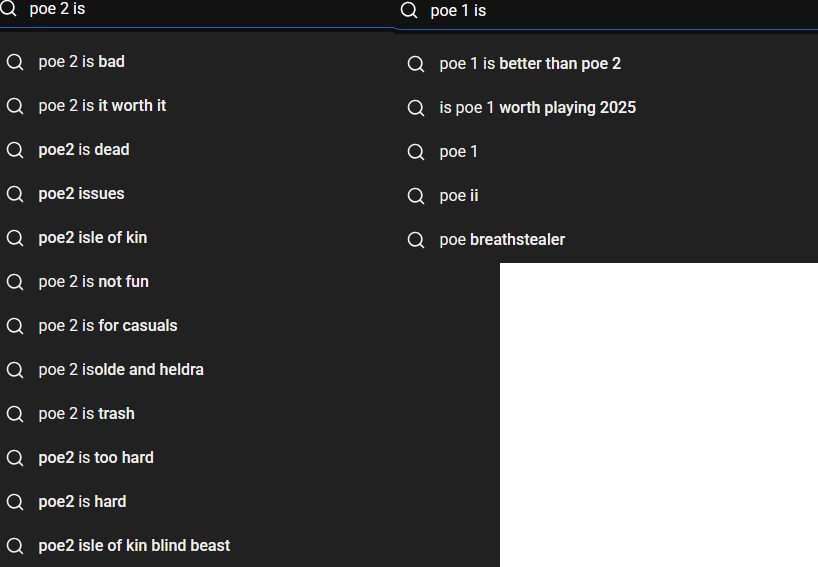Click magnifier icon next to 'poe2 is hard'
818x567 pixels.
pos(15,502)
